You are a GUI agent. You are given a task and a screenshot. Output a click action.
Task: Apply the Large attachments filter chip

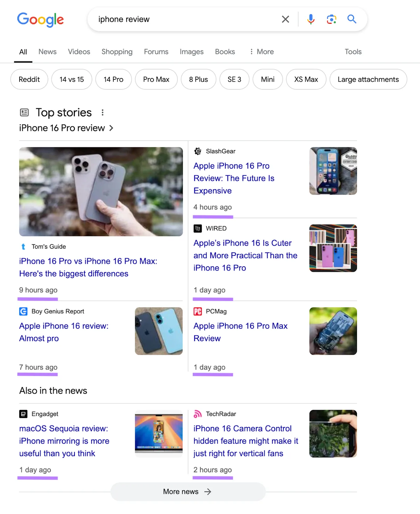(368, 79)
